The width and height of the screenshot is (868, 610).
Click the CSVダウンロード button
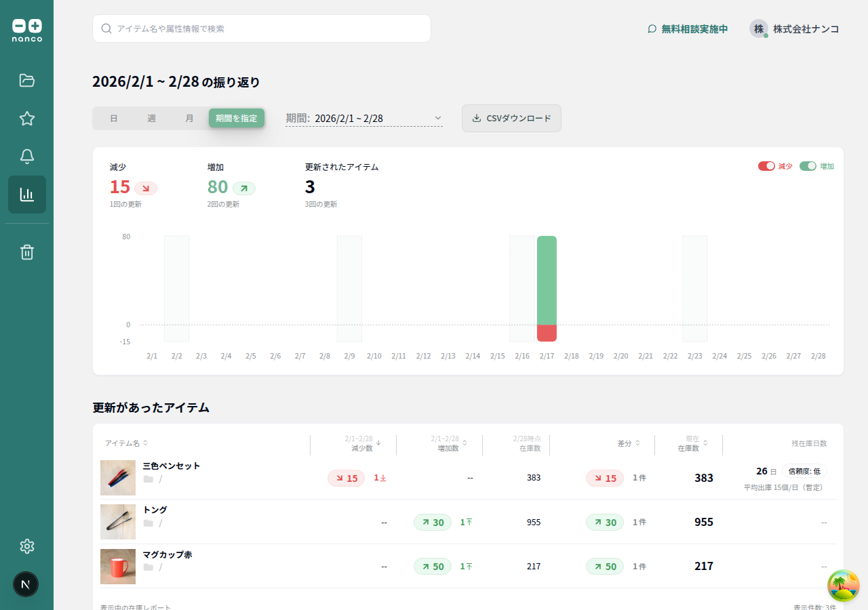pos(511,118)
